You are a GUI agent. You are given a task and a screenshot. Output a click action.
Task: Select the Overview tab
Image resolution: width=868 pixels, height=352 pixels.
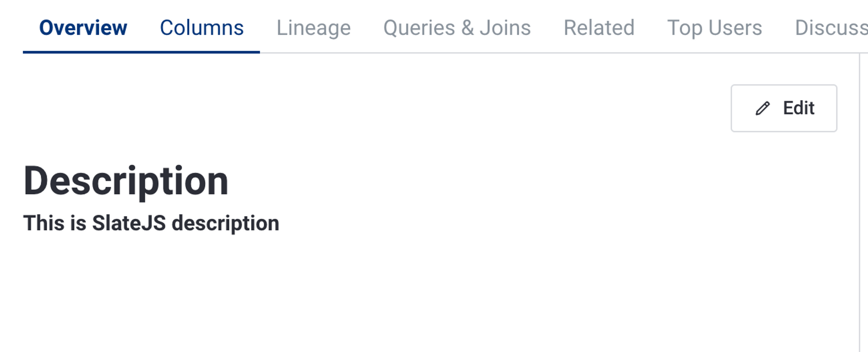(x=83, y=28)
